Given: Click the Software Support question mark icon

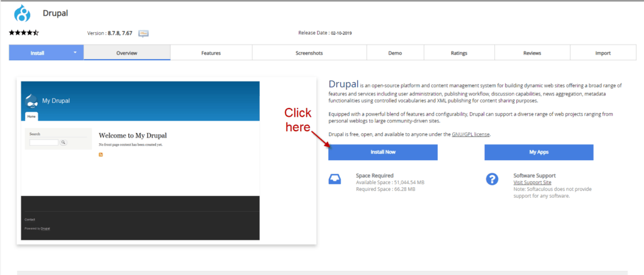Looking at the screenshot, I should [492, 179].
